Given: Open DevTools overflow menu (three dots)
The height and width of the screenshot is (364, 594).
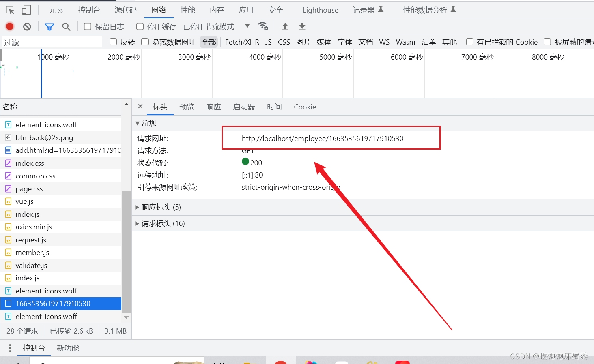Looking at the screenshot, I should tap(10, 347).
